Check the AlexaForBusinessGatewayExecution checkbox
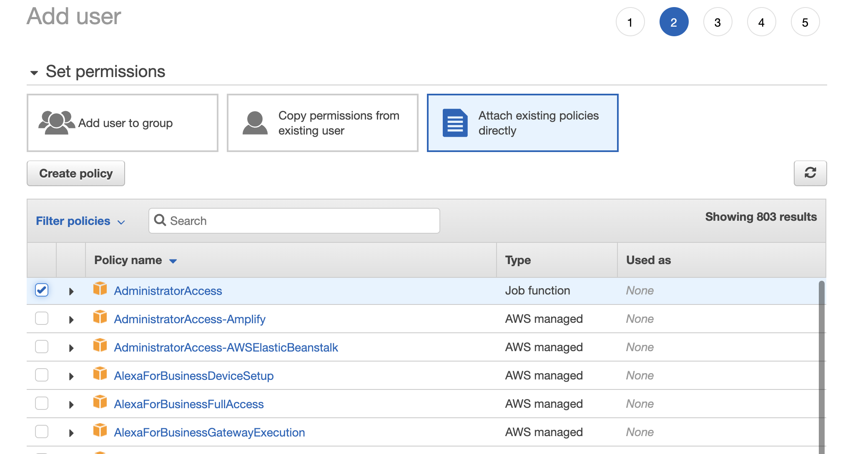This screenshot has height=454, width=868. coord(42,432)
